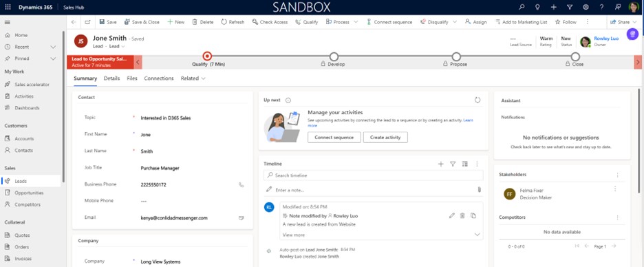The image size is (644, 267).
Task: Delete the note with trash icon
Action: pyautogui.click(x=462, y=215)
